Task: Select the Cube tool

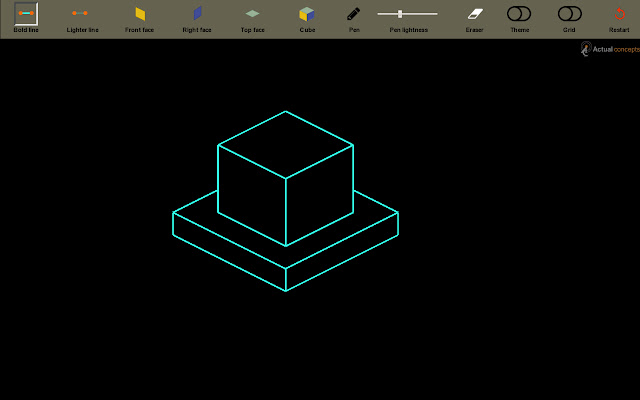Action: tap(307, 14)
